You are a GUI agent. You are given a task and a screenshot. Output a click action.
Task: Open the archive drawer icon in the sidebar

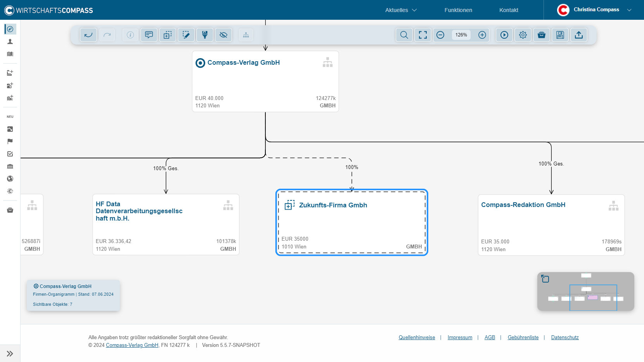[10, 210]
